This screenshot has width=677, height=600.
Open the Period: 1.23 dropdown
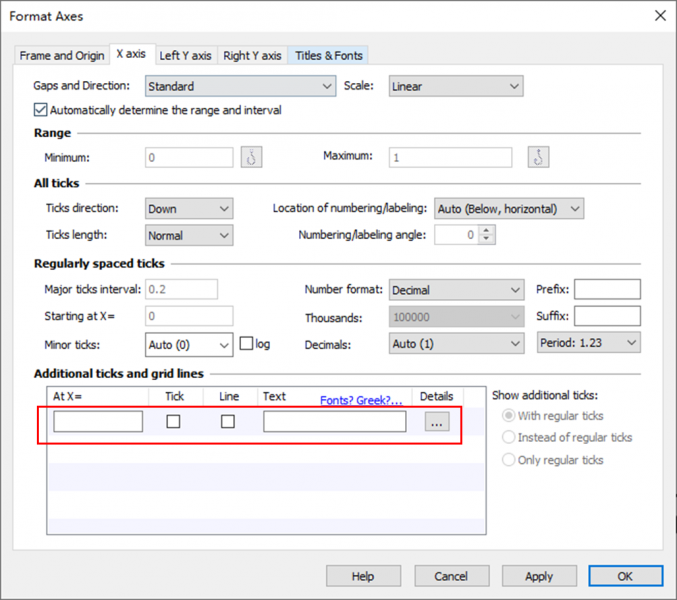[x=588, y=343]
